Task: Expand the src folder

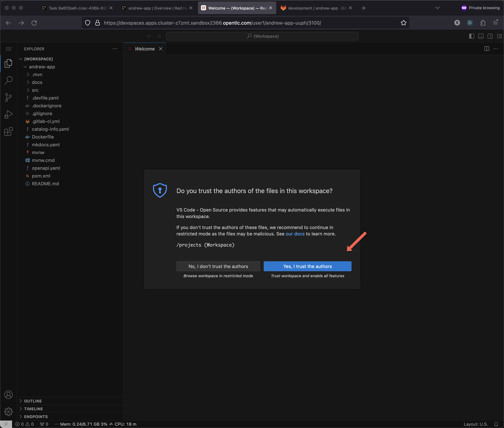Action: pyautogui.click(x=35, y=90)
